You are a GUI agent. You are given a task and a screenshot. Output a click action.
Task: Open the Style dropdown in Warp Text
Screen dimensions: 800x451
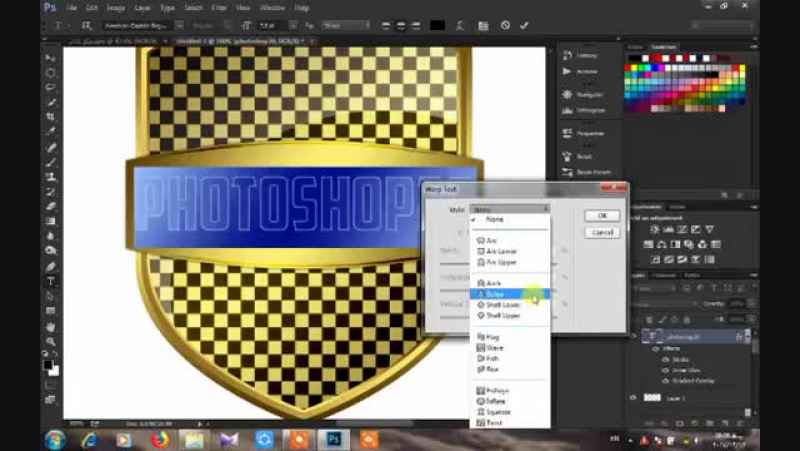click(510, 209)
